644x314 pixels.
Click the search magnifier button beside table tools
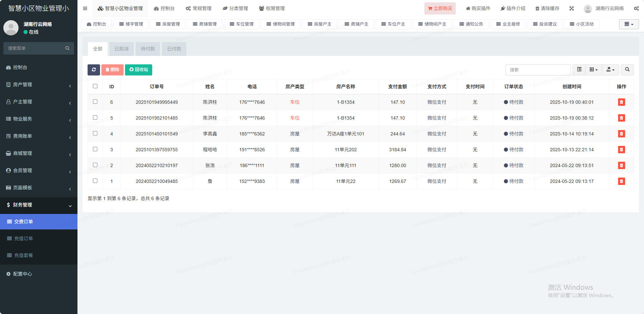click(x=627, y=70)
